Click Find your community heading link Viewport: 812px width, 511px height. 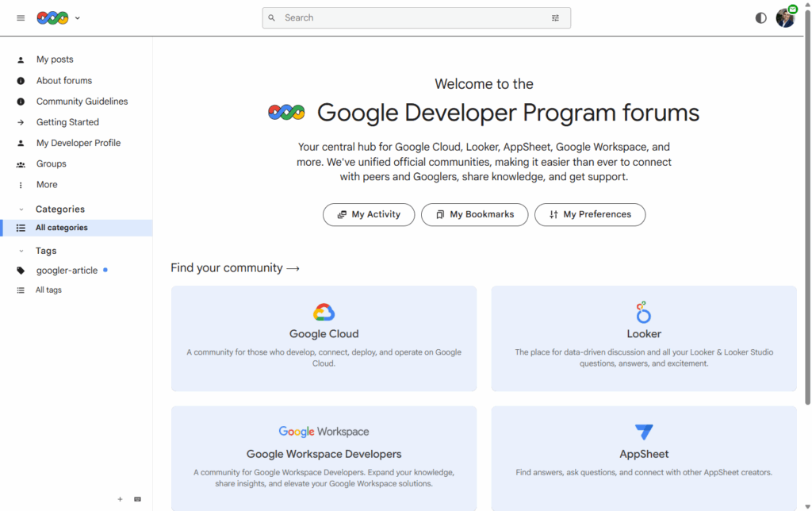235,268
